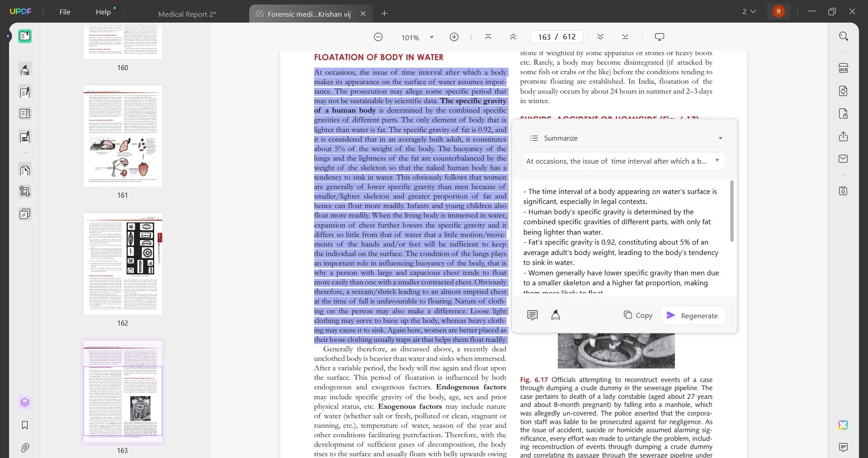Open the comments panel icon at bottom right

click(844, 448)
